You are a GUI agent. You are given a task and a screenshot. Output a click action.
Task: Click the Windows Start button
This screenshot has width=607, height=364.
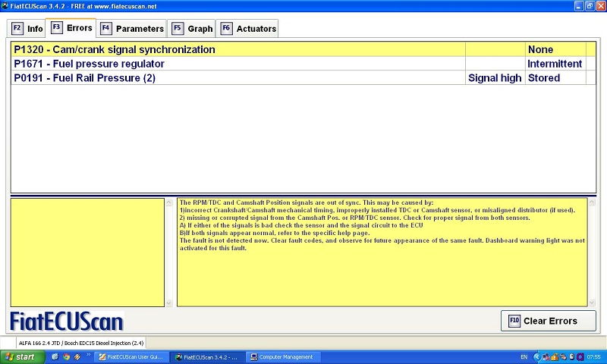pos(20,356)
